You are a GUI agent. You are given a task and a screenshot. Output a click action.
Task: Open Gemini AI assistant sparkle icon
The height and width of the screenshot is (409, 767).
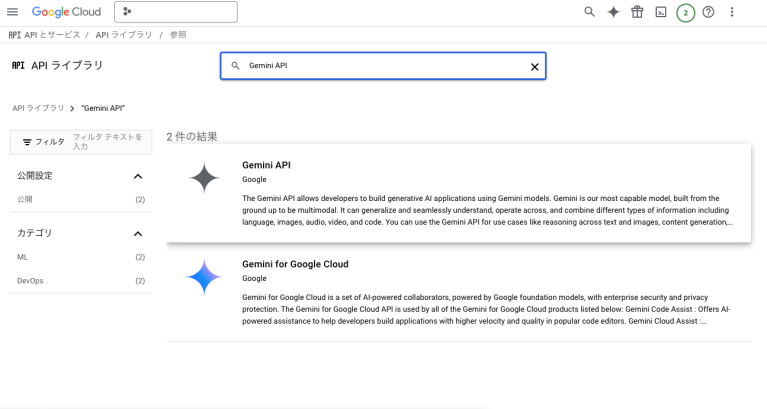pyautogui.click(x=613, y=12)
